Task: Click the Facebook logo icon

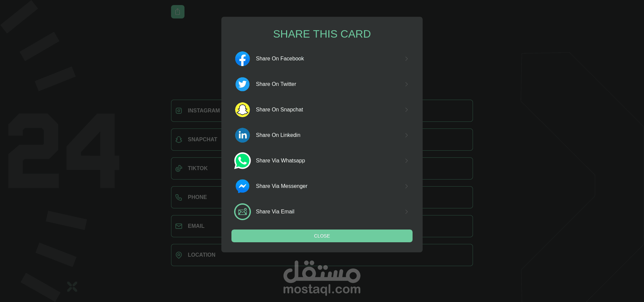Action: (242, 59)
